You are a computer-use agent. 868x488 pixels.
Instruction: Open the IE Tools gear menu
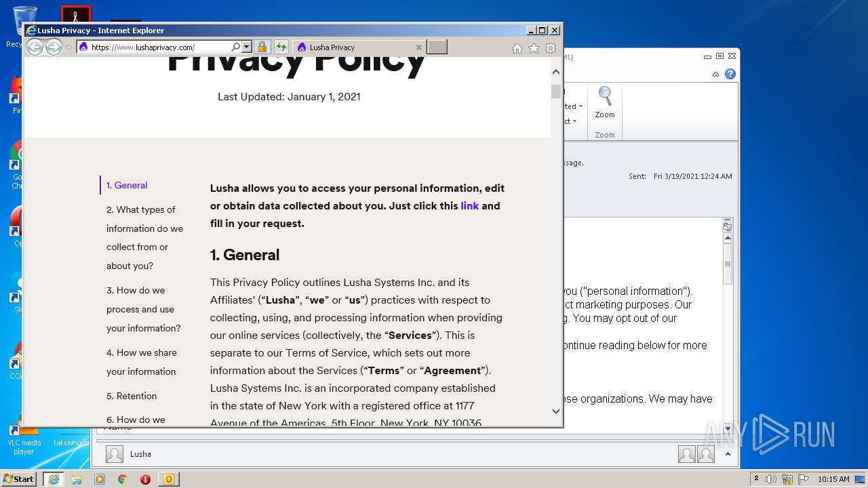[551, 48]
